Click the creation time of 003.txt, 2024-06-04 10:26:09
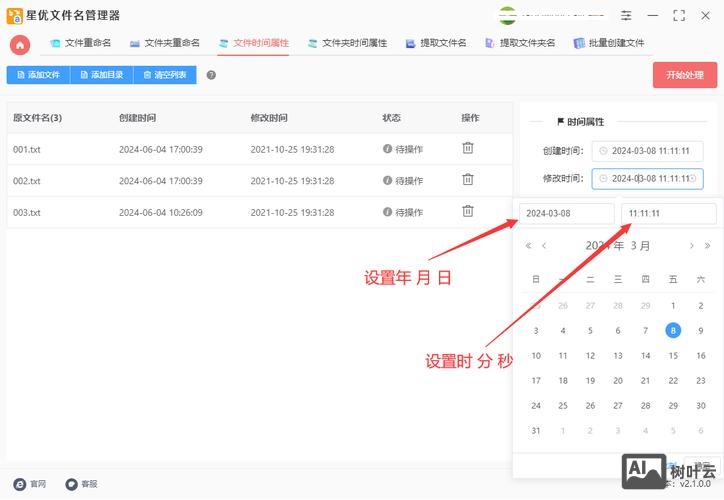Image resolution: width=724 pixels, height=500 pixels. point(161,212)
